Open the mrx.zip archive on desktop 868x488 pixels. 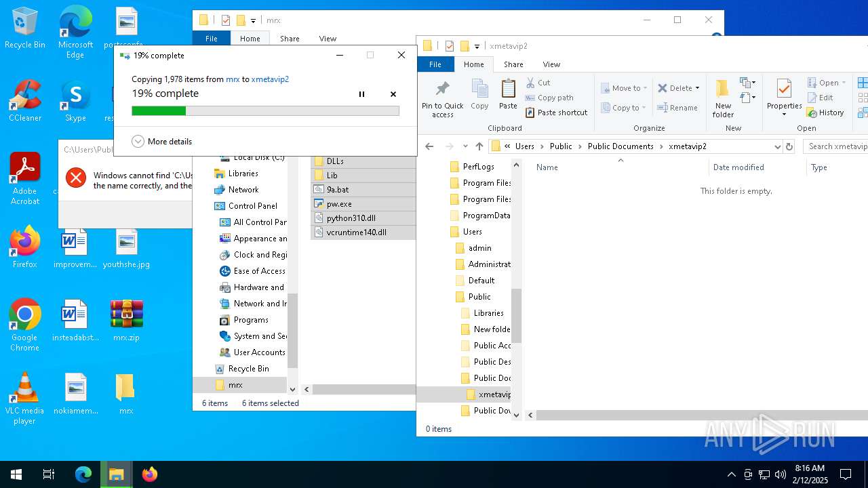tap(126, 321)
